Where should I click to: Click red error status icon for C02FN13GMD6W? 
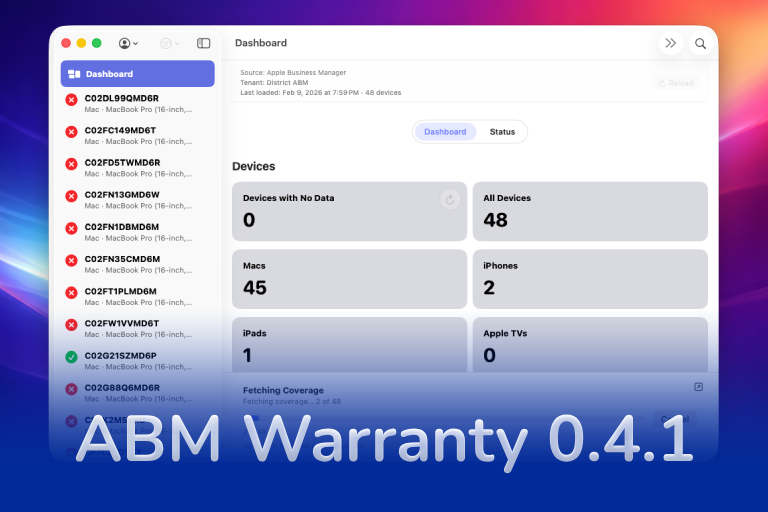[x=72, y=196]
